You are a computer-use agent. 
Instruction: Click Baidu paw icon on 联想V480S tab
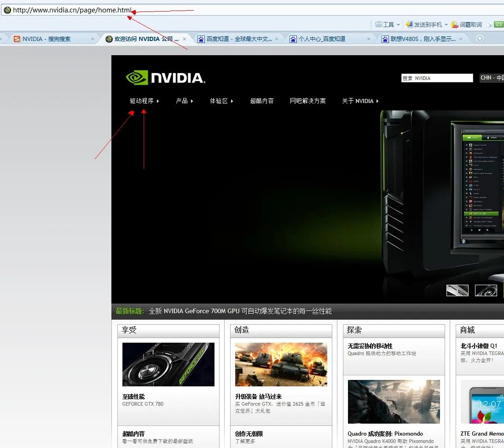[x=385, y=39]
